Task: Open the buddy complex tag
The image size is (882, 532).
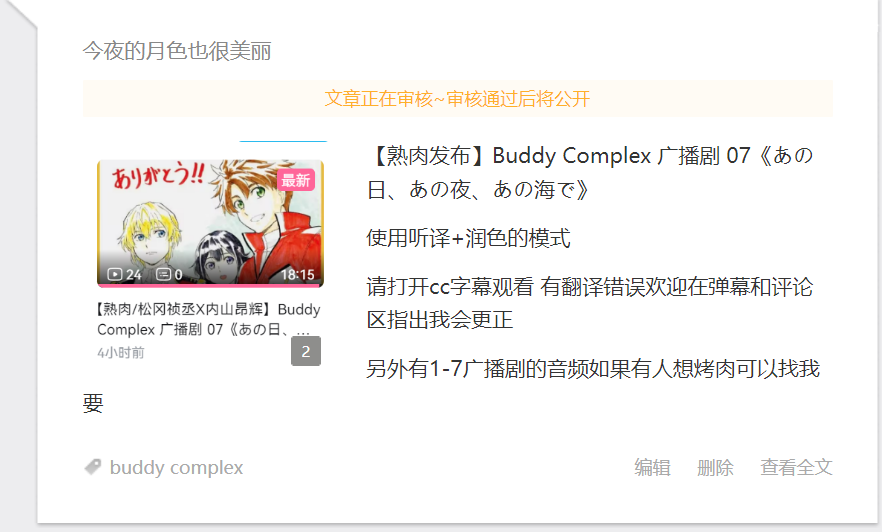Action: [176, 467]
